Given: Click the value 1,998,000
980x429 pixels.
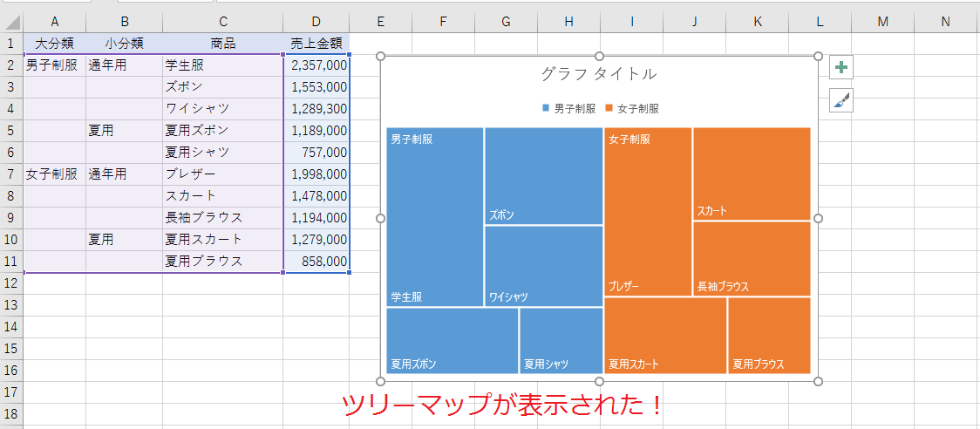Looking at the screenshot, I should [x=316, y=174].
